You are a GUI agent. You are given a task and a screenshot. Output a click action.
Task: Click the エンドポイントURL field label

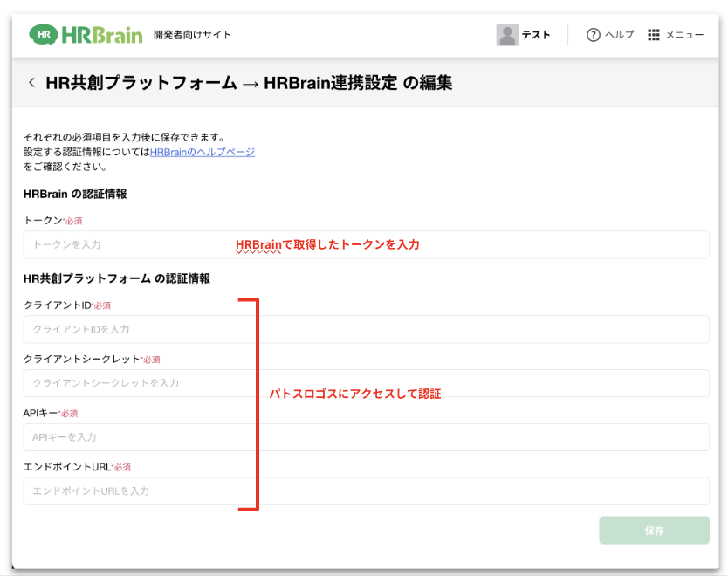(67, 466)
